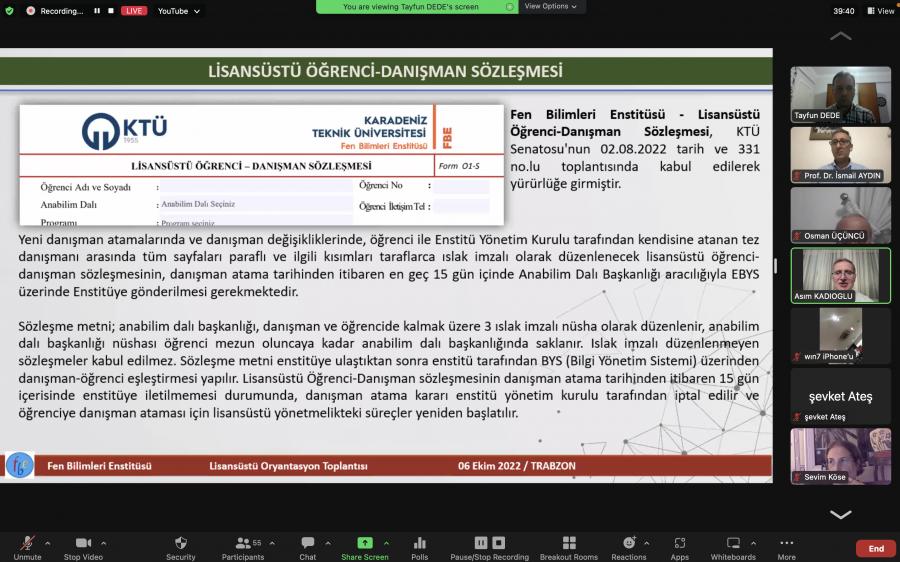900x562 pixels.
Task: Click the KTÜ logo on the form
Action: pos(125,130)
